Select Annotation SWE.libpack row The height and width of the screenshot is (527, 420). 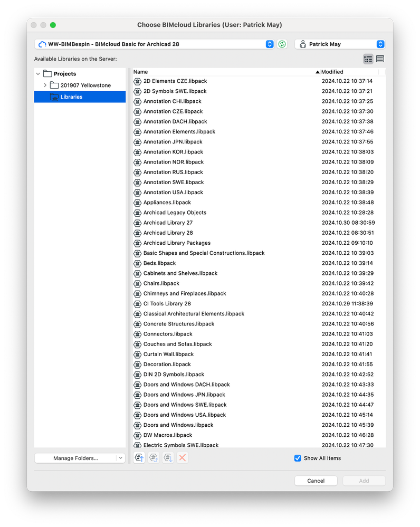(x=259, y=182)
